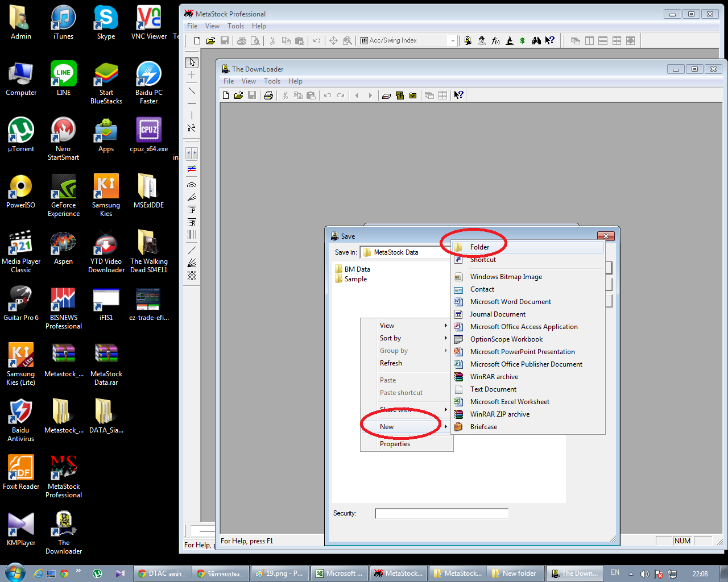Select the vertical line drawing tool
The height and width of the screenshot is (582, 728).
click(192, 115)
